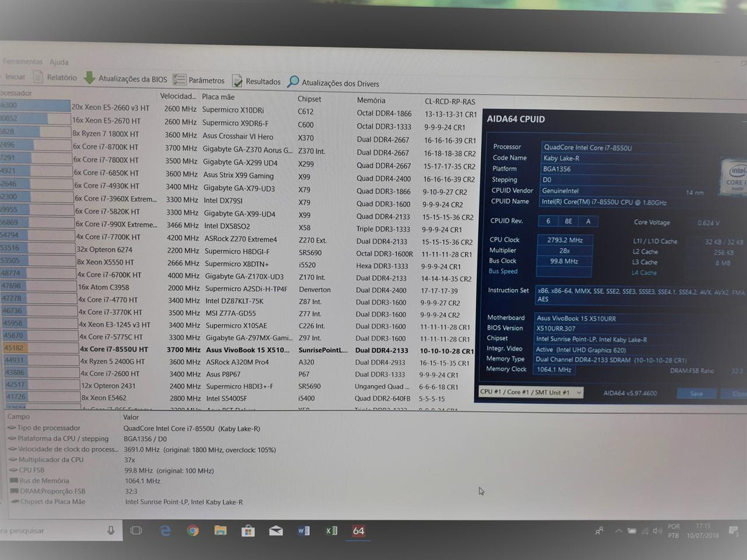Select the 8x Ryzen 7 1800X HT row
This screenshot has width=747, height=560.
(237, 135)
